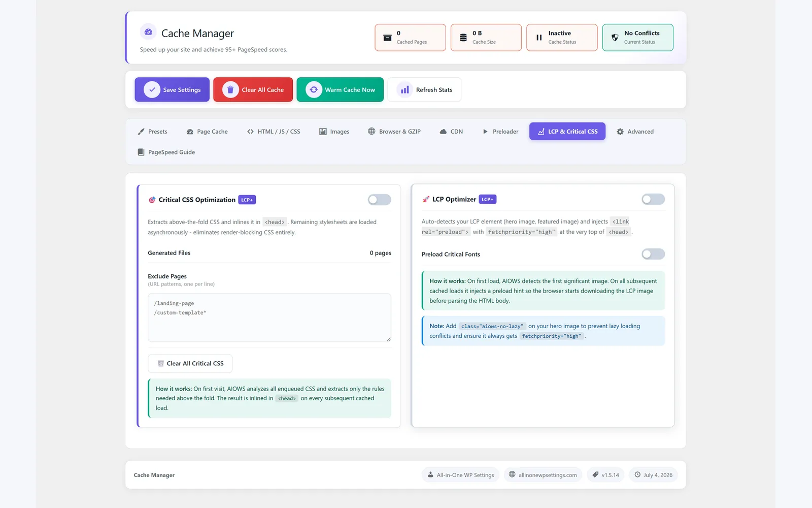The width and height of the screenshot is (812, 508).
Task: Click the checkmark icon on Save Settings
Action: pos(152,89)
